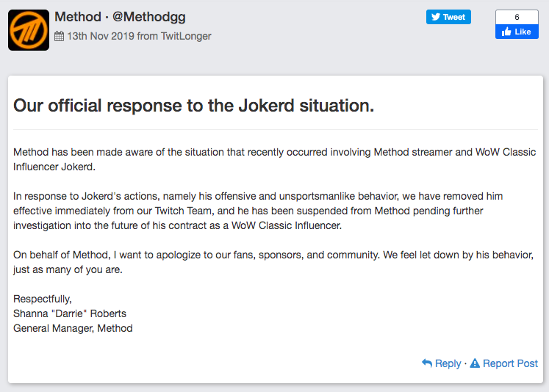This screenshot has width=549, height=392.
Task: Click the Jokerd situation post title
Action: point(194,105)
